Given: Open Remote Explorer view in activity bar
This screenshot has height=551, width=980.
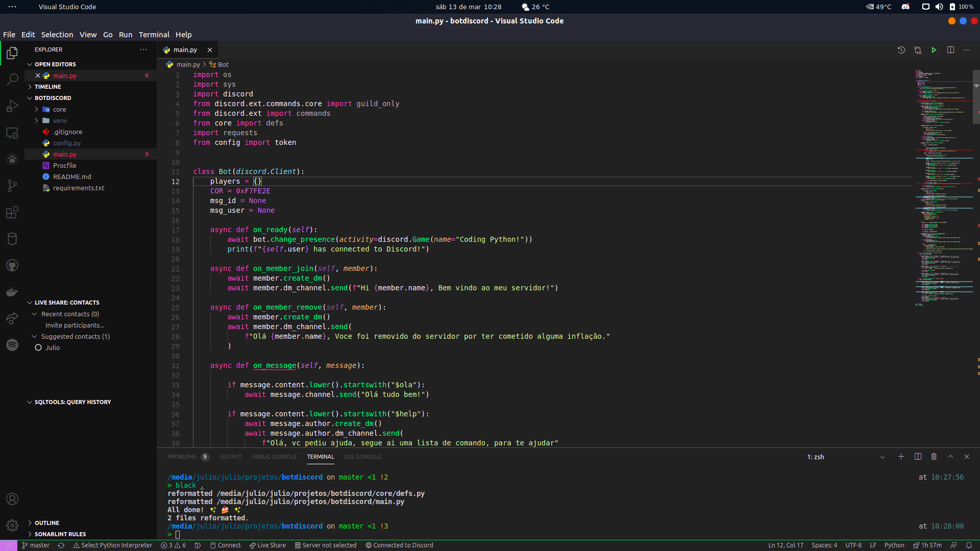Looking at the screenshot, I should [x=12, y=133].
